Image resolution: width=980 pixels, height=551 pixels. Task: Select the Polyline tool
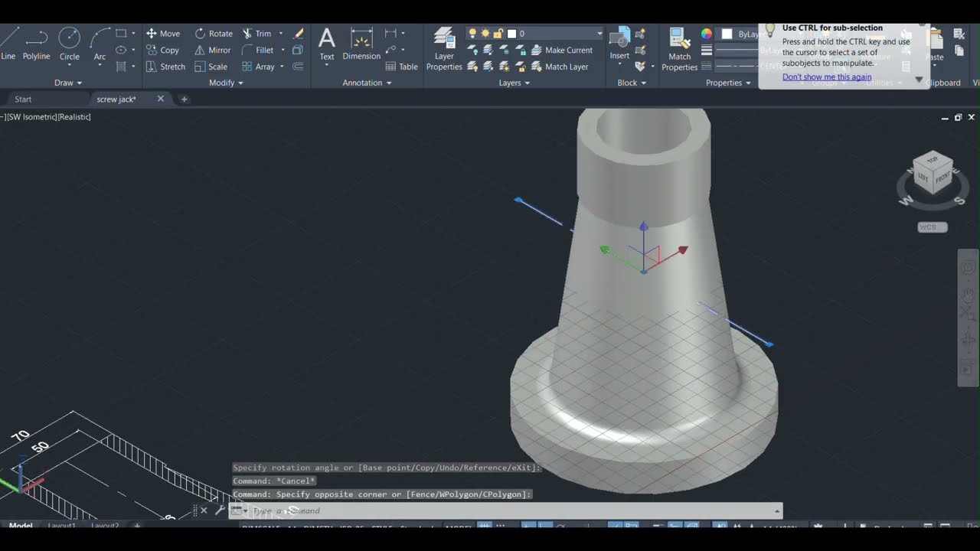tap(36, 44)
